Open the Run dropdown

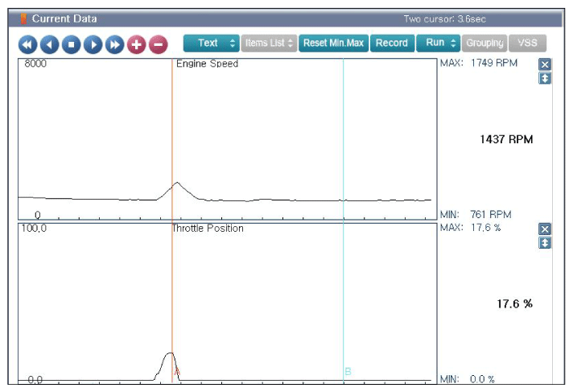tap(438, 43)
